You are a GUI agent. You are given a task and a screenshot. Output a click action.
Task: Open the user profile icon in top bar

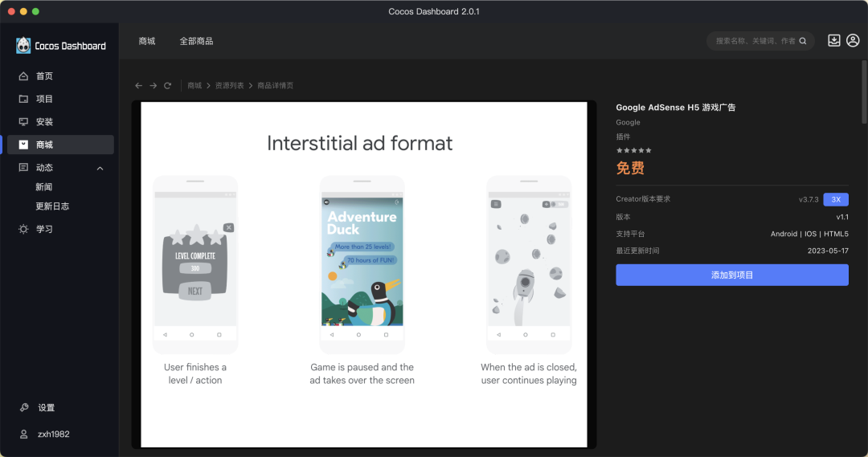click(x=853, y=40)
